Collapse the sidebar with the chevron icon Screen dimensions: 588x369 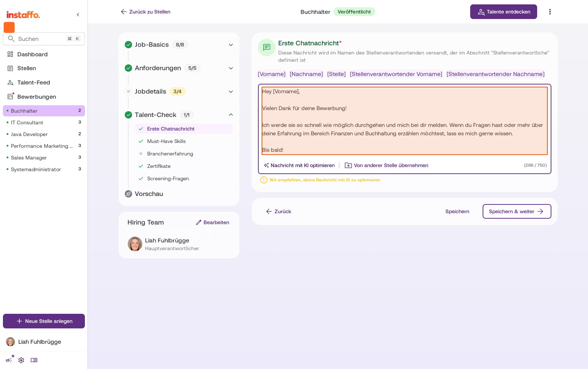pos(78,15)
